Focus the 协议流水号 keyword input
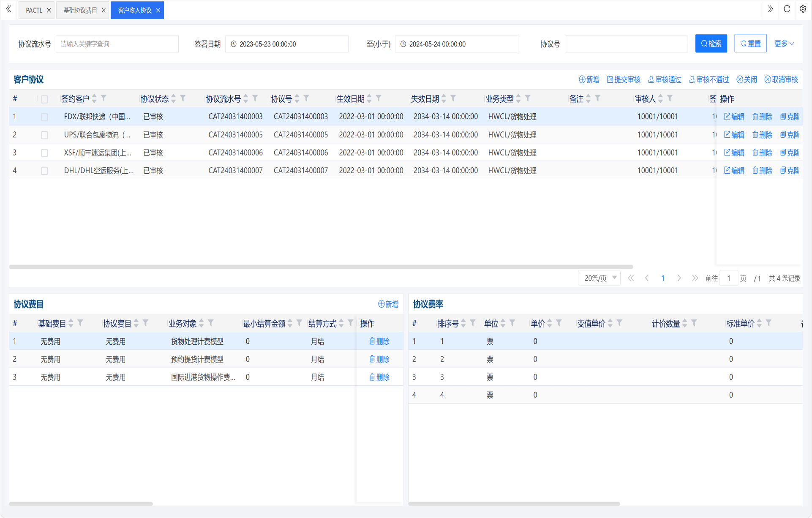Viewport: 812px width, 518px height. [117, 44]
